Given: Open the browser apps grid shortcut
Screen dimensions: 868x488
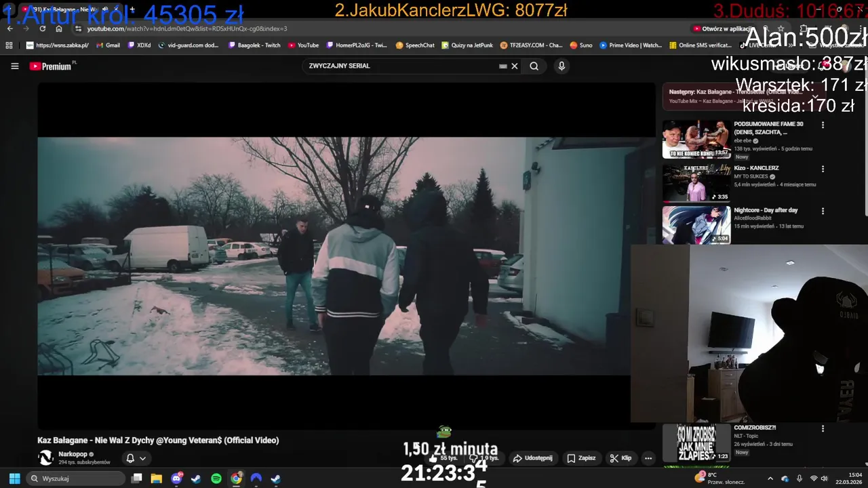Looking at the screenshot, I should (9, 45).
